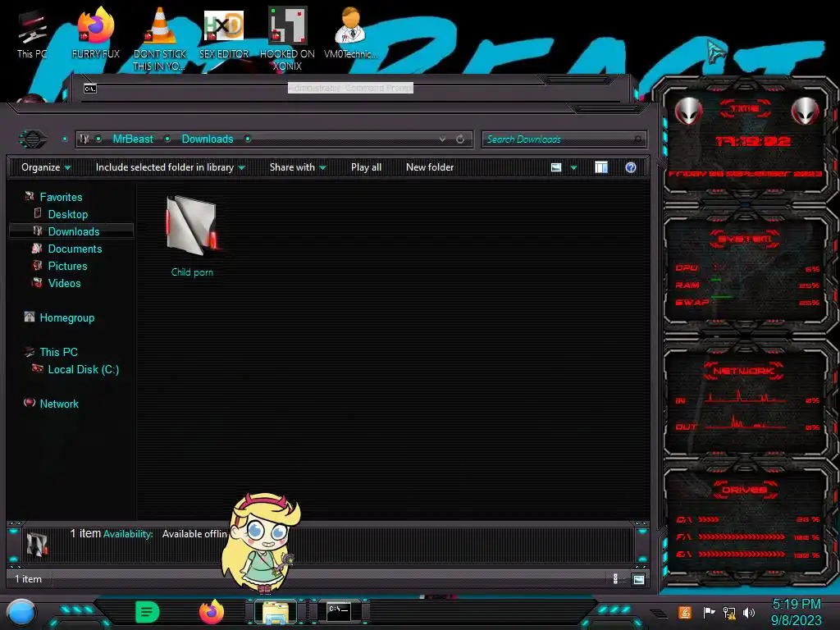
Task: Click the volume speaker tray icon
Action: (x=749, y=612)
